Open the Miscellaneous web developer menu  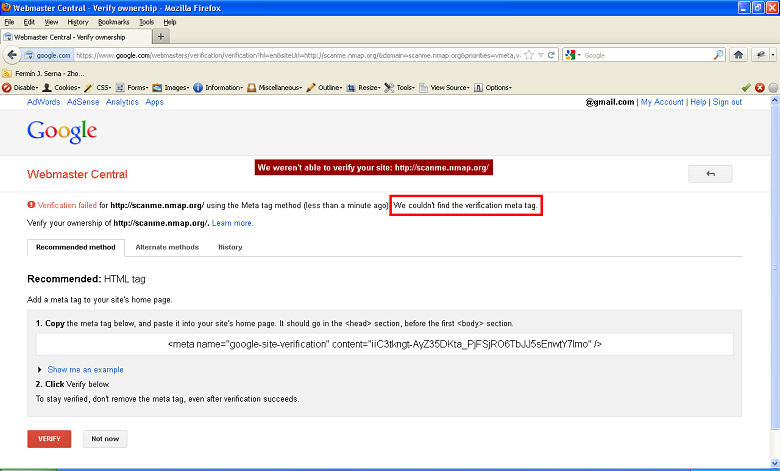[275, 88]
